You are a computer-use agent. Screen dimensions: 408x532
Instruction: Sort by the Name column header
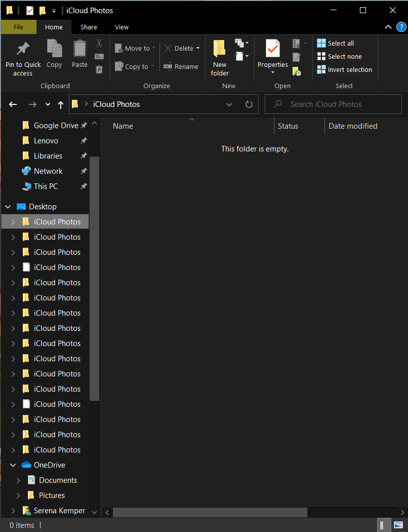[x=123, y=126]
